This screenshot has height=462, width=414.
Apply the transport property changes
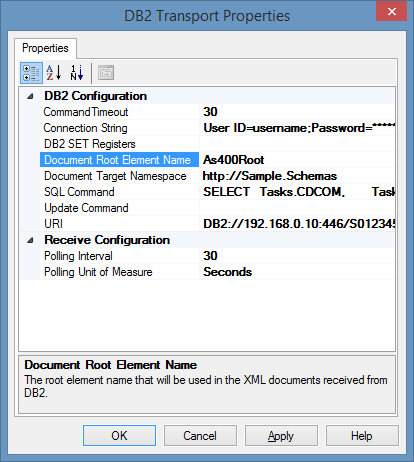pyautogui.click(x=281, y=435)
